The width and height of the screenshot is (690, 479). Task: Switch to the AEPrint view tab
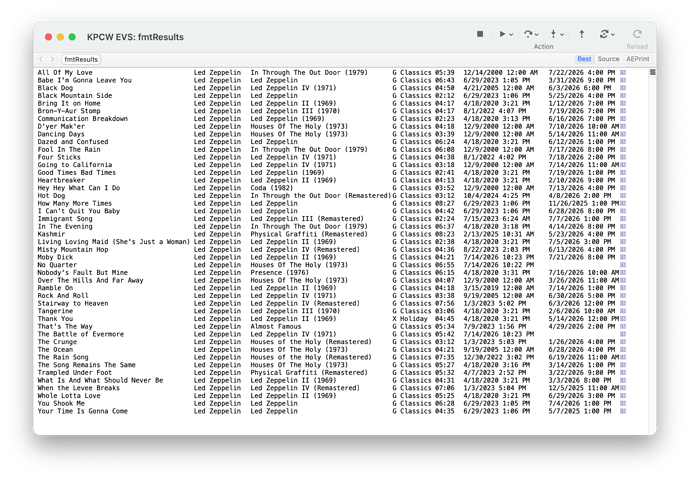(x=637, y=59)
